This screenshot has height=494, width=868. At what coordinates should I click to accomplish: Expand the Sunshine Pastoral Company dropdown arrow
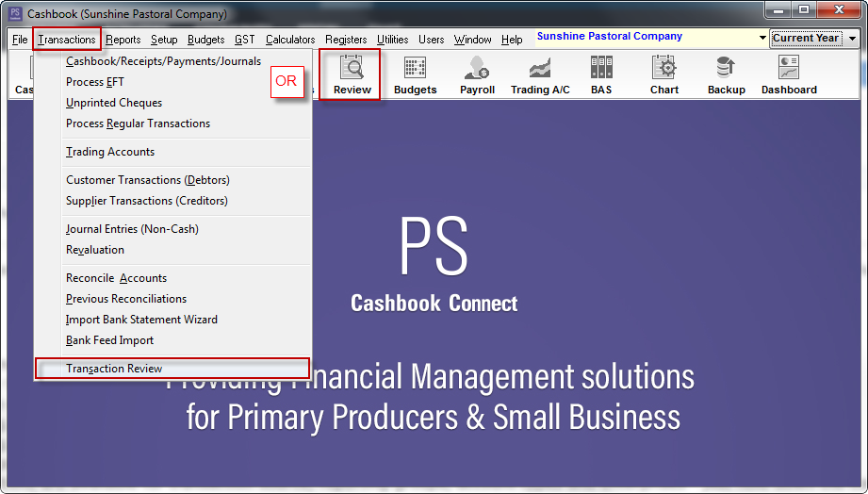762,38
